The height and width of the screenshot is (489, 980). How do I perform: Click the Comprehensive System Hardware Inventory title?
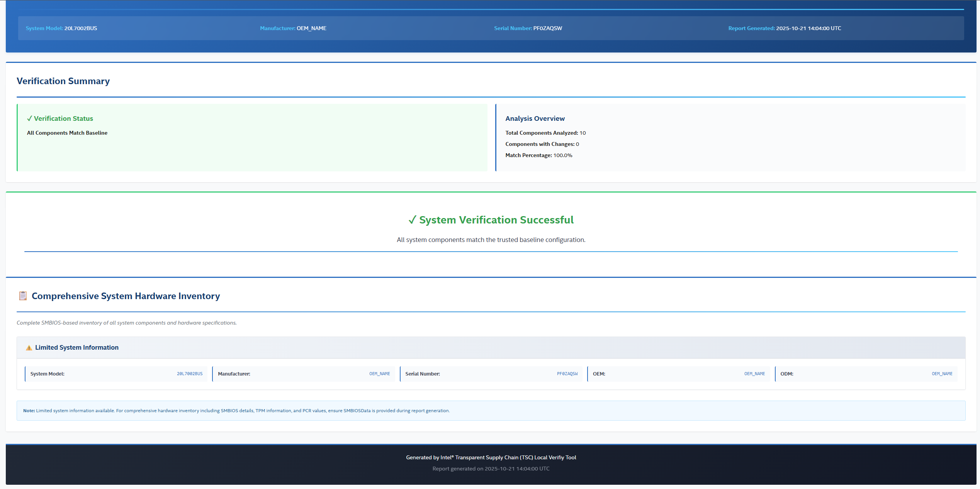point(126,296)
